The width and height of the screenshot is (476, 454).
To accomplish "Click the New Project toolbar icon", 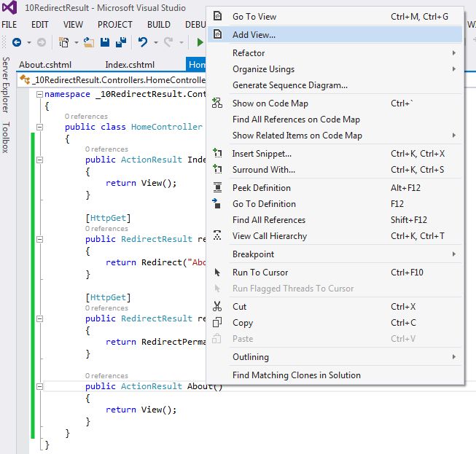I will pyautogui.click(x=64, y=43).
